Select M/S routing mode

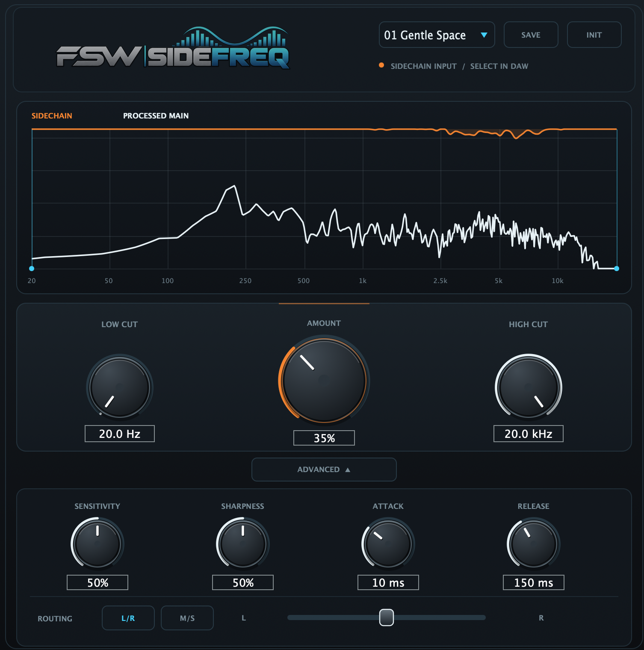point(187,618)
